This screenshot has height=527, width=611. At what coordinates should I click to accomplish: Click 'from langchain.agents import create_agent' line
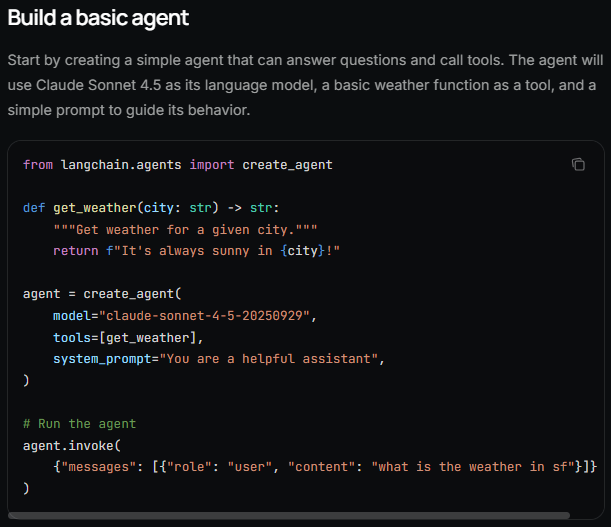point(178,165)
